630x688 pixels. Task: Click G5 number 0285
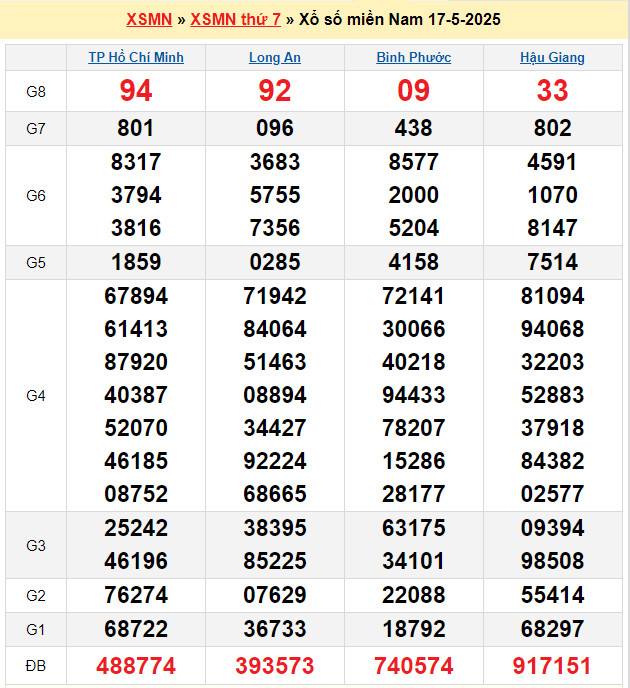pos(275,262)
